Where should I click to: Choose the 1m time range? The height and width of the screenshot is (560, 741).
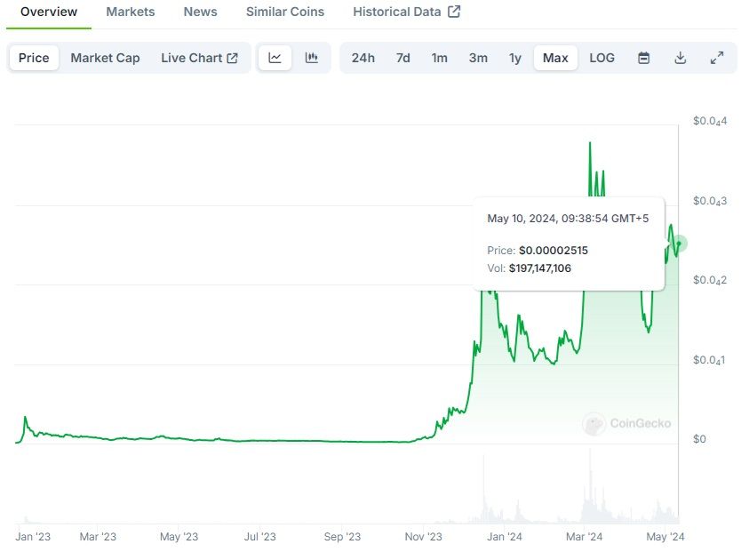point(440,58)
